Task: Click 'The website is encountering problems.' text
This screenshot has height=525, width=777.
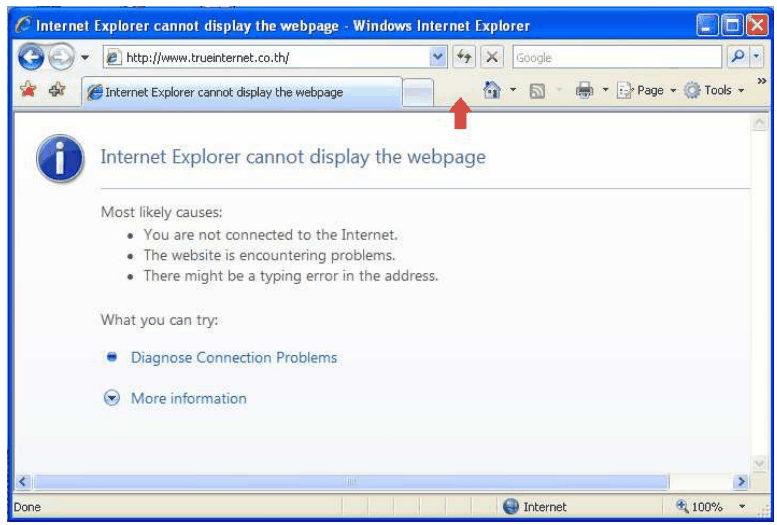Action: tap(270, 255)
